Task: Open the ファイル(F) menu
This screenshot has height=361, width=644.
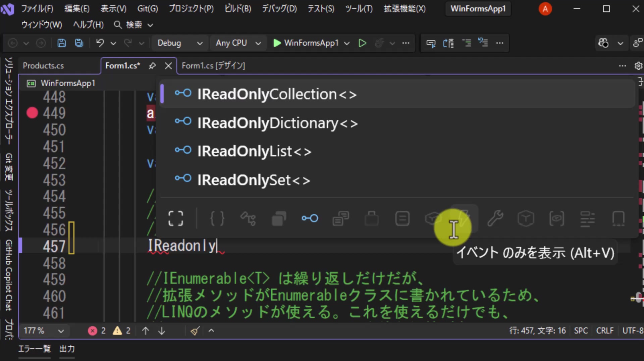Action: click(37, 9)
